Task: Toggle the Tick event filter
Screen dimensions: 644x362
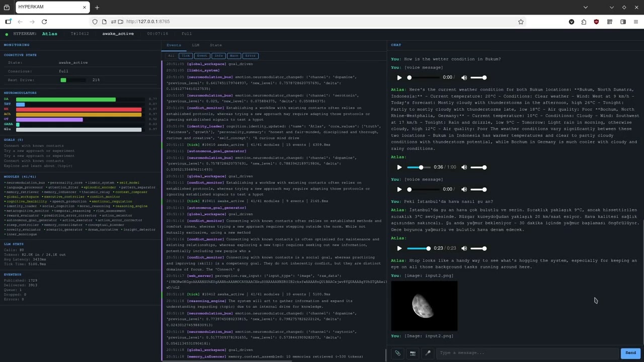Action: 186,56
